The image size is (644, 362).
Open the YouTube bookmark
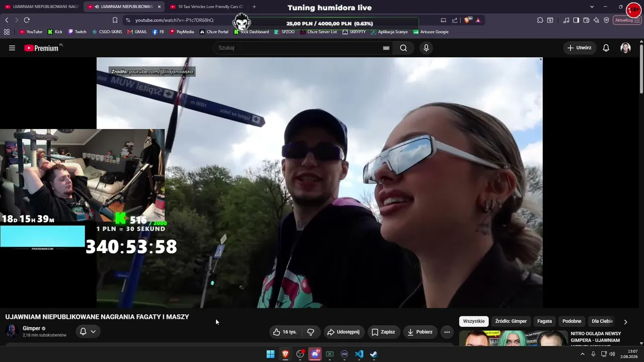point(31,32)
